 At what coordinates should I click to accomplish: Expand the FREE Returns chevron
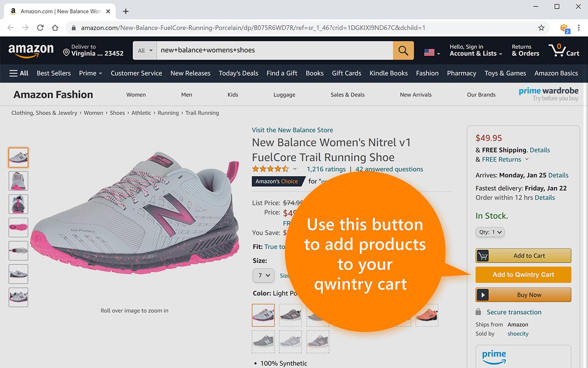527,159
